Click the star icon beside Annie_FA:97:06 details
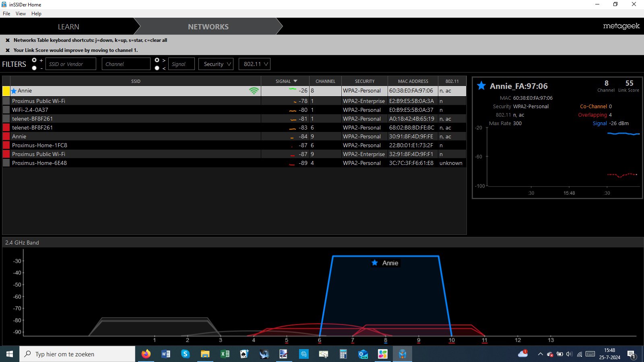Screen dimensions: 644x362 (x=481, y=85)
